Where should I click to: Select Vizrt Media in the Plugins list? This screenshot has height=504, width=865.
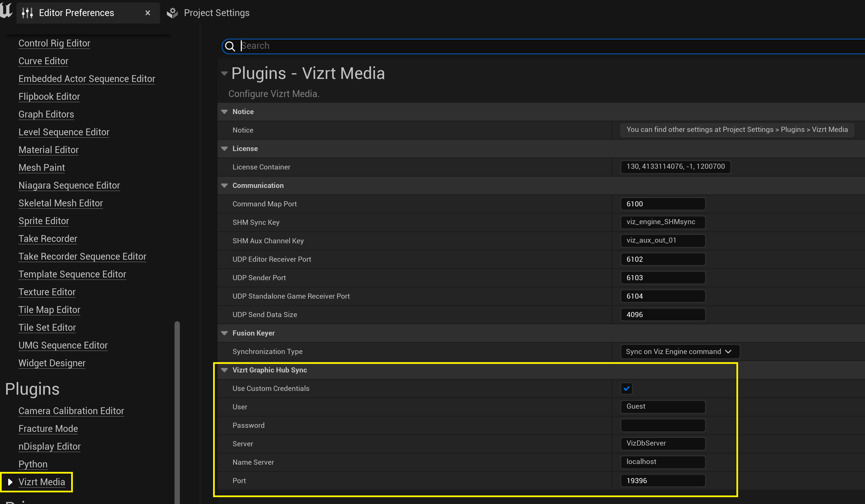(41, 482)
